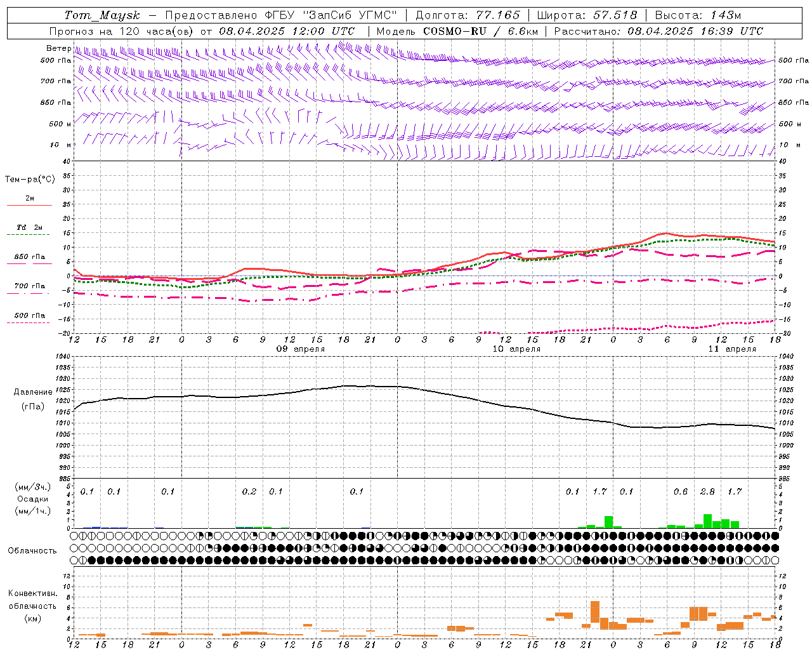
Task: Select the "Высота: 143м" elevation text
Action: (698, 15)
